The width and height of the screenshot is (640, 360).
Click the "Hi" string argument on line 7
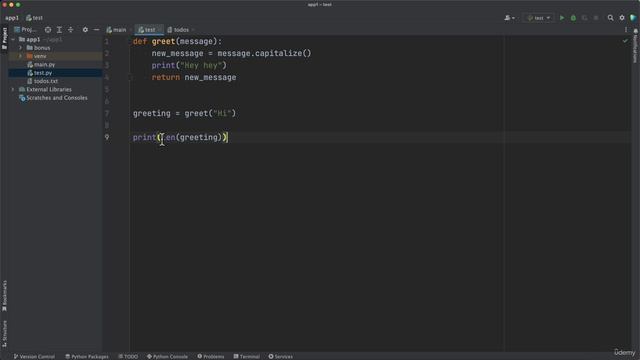point(222,113)
